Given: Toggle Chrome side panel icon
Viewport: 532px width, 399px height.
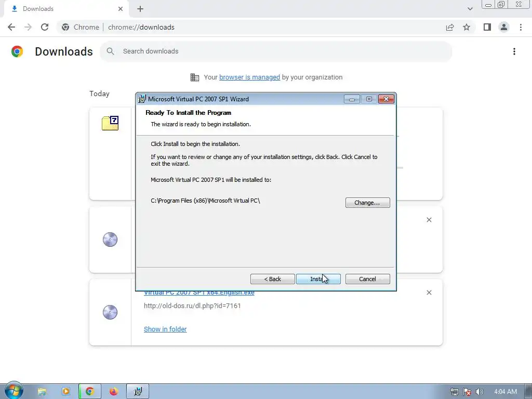Looking at the screenshot, I should point(487,27).
